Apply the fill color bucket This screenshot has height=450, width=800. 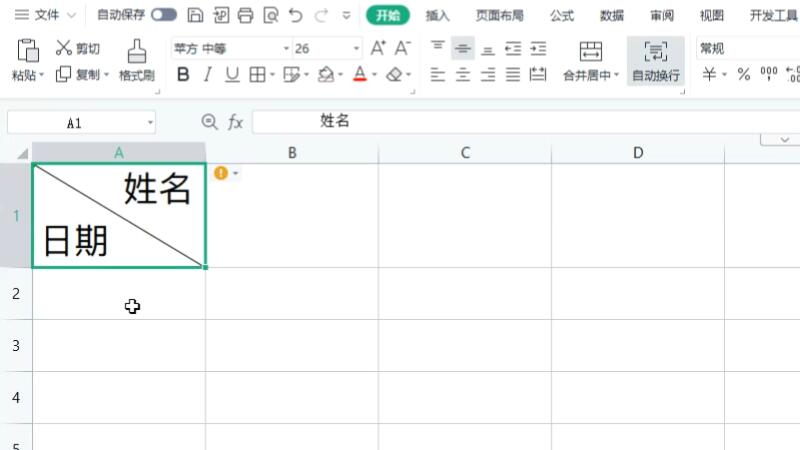click(326, 75)
